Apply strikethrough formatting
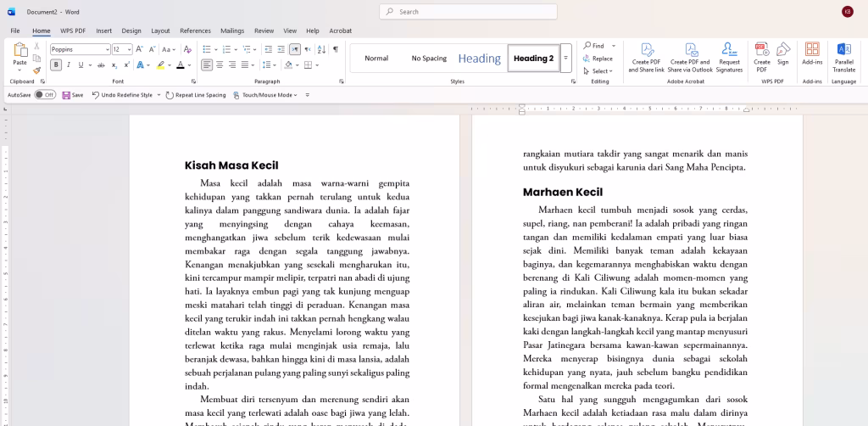 101,65
